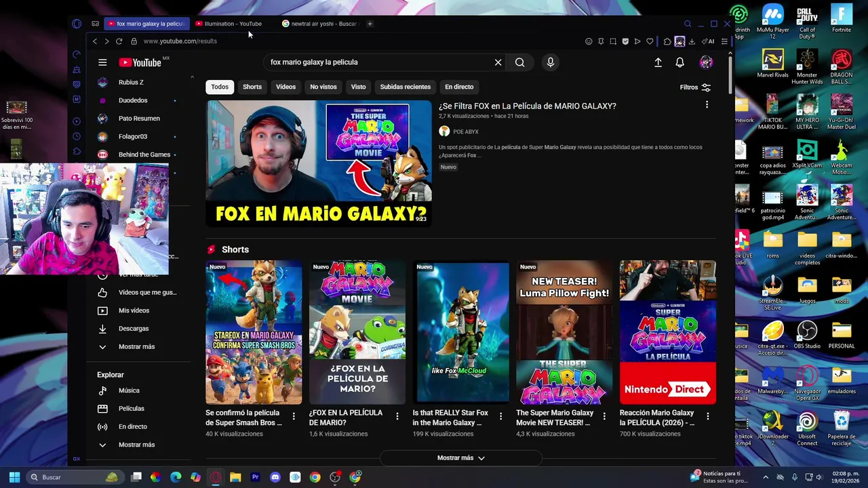This screenshot has width=868, height=488.
Task: Open Opera easy setup menu icon
Action: tap(724, 41)
